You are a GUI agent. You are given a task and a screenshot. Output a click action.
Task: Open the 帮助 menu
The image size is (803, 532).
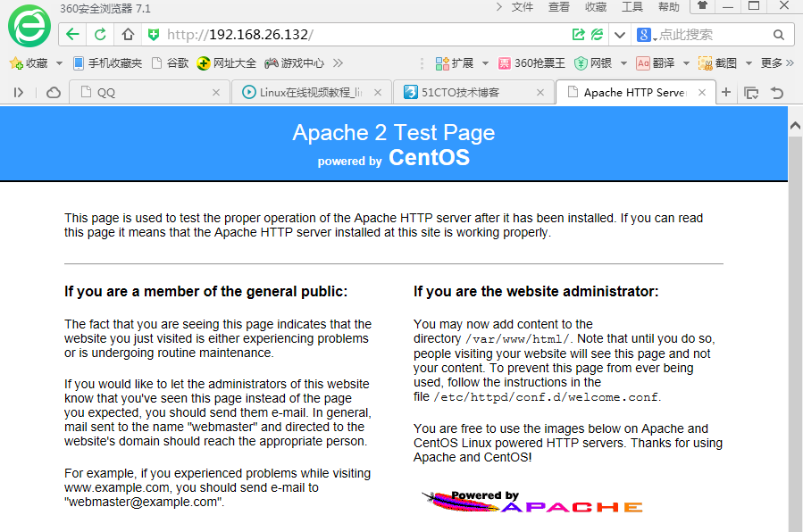[669, 7]
